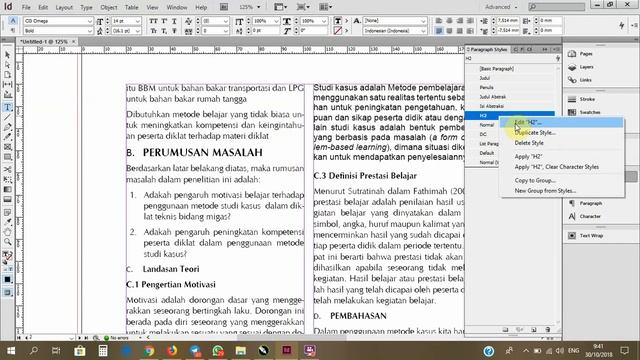The image size is (640, 360).
Task: Open the Text Wrap panel
Action: pyautogui.click(x=585, y=236)
